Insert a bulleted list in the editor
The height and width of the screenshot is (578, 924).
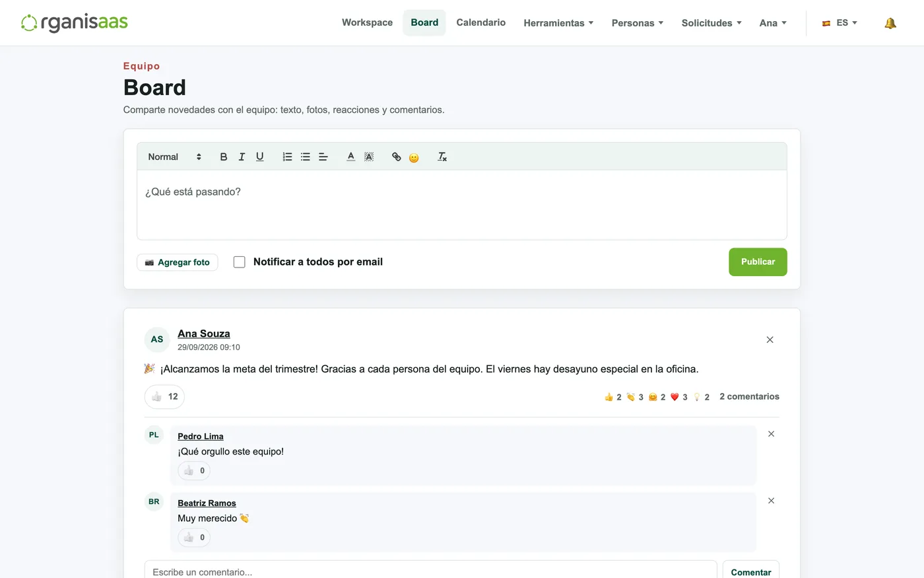tap(305, 157)
